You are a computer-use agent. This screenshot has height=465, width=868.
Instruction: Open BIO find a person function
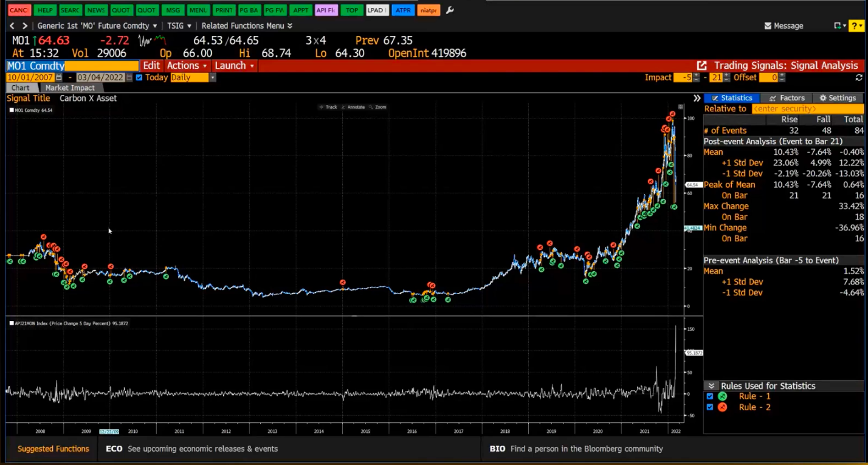(x=576, y=449)
